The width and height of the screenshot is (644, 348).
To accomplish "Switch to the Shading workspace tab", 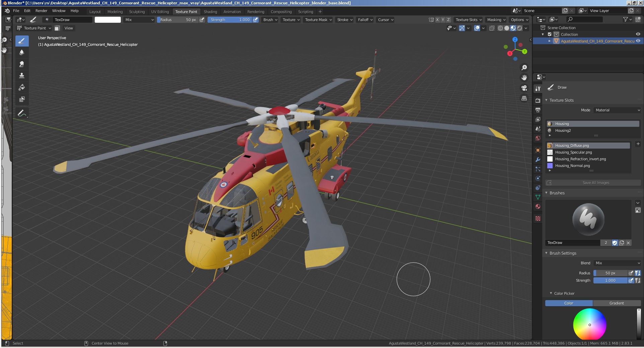I will (210, 11).
